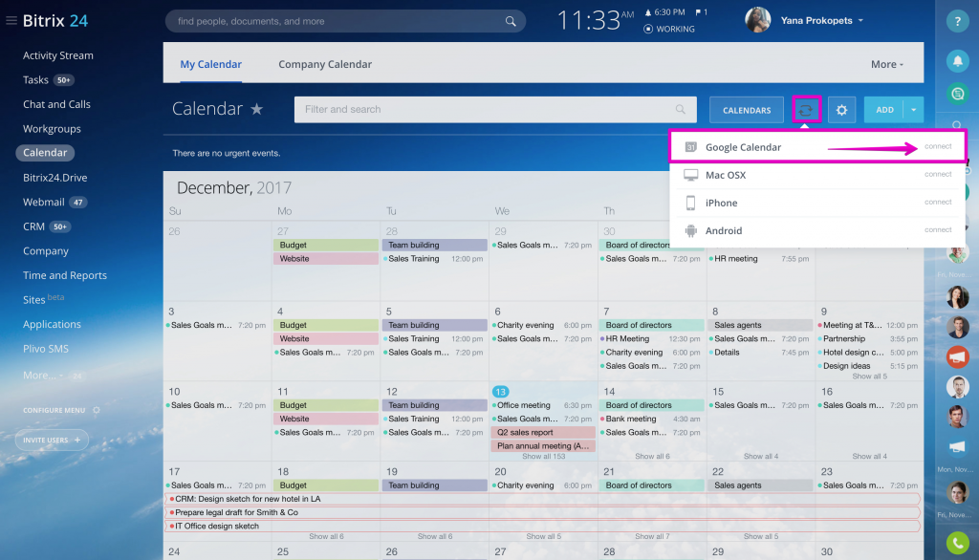Click the search magnifier in top bar
The width and height of the screenshot is (979, 560).
pos(511,21)
